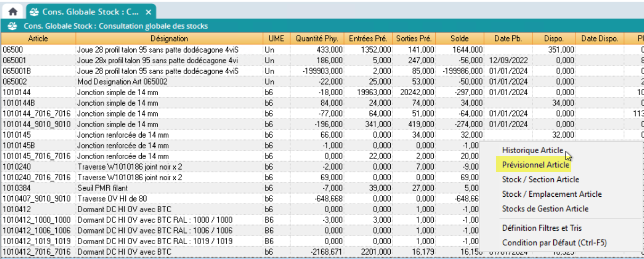Sort by the Article column header
Screen dimensions: 644x259
coord(38,39)
